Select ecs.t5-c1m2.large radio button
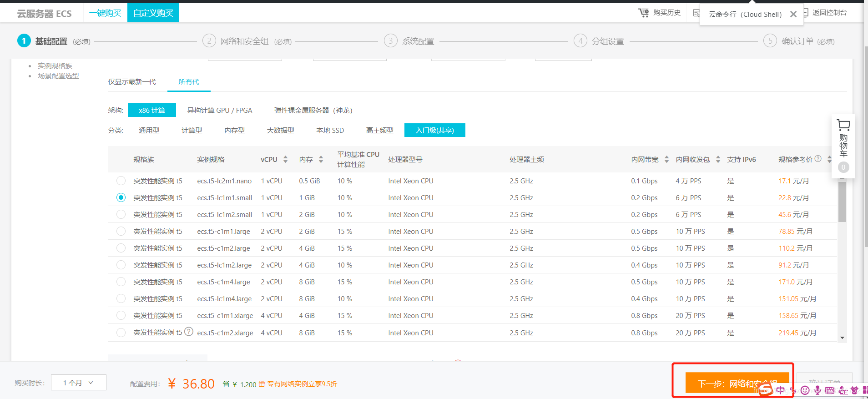 click(x=121, y=248)
